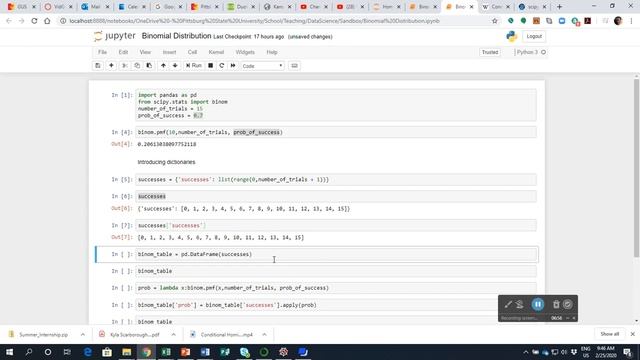Image resolution: width=640 pixels, height=360 pixels.
Task: Expand options for Summer_Internship.zip download
Action: pyautogui.click(x=83, y=334)
